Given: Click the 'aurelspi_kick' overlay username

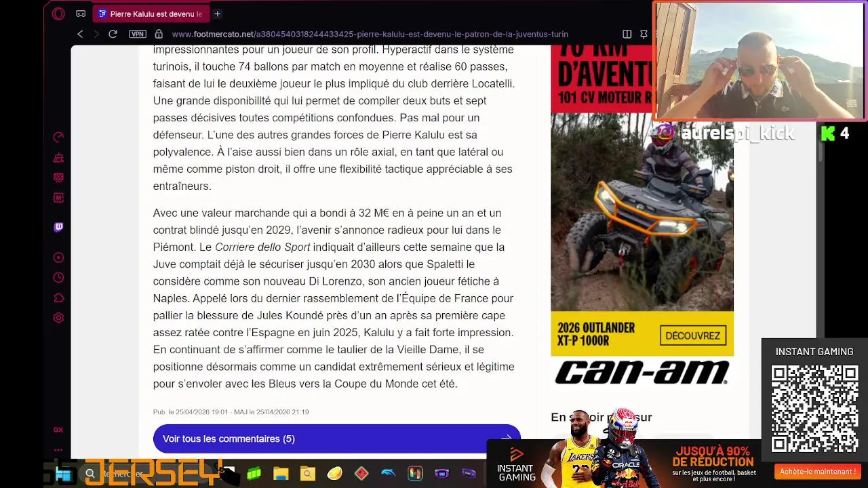Looking at the screenshot, I should pos(737,134).
